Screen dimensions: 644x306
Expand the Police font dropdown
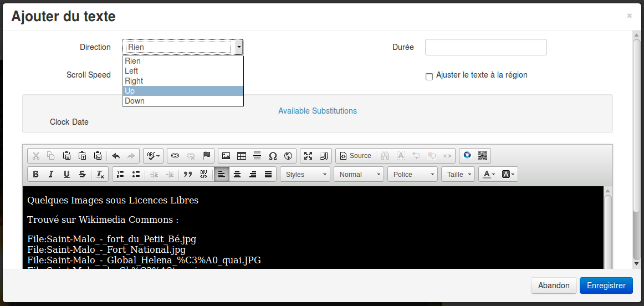412,174
